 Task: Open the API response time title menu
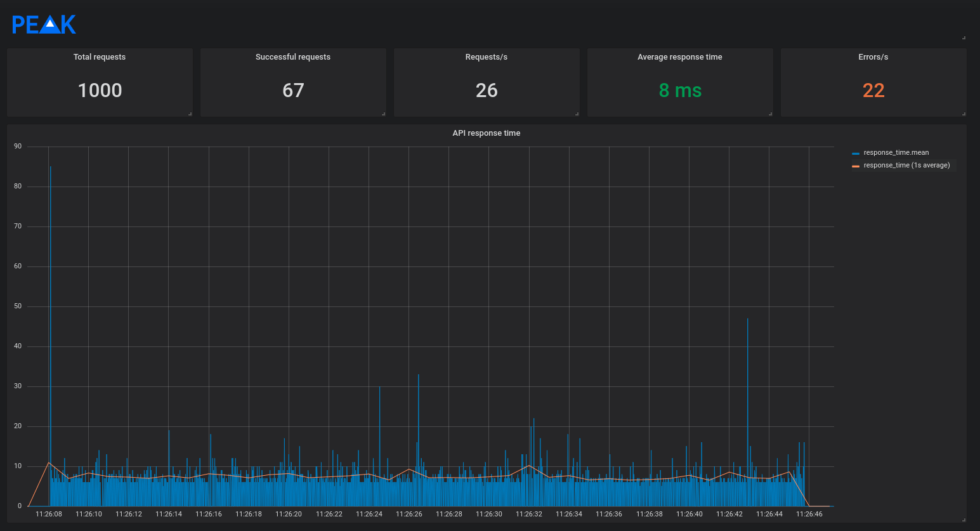click(x=487, y=133)
